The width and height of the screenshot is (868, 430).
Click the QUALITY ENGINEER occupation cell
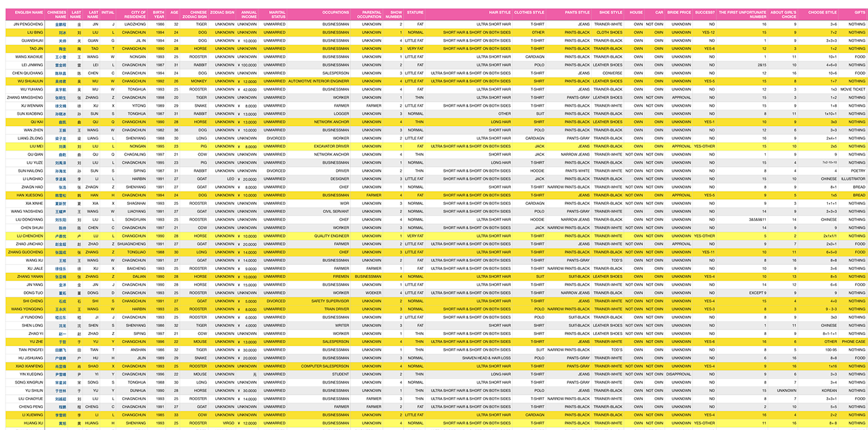click(x=332, y=236)
